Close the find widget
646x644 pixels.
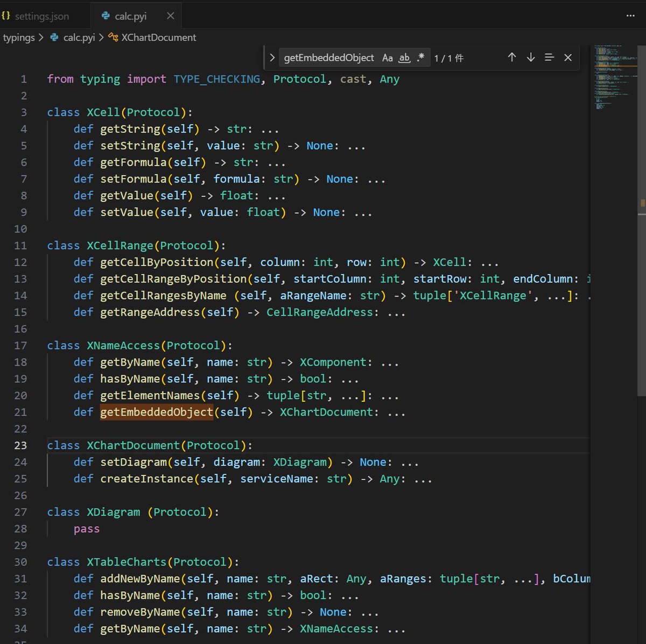pos(568,57)
